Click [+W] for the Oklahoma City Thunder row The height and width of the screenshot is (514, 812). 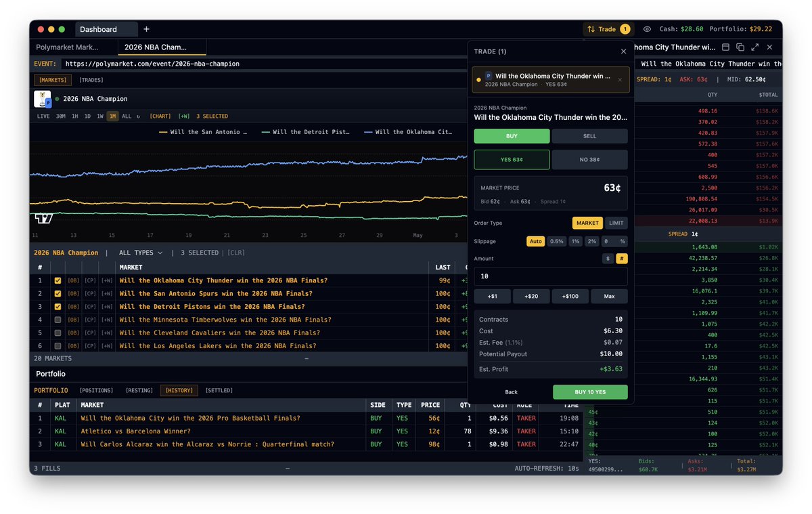pyautogui.click(x=107, y=280)
